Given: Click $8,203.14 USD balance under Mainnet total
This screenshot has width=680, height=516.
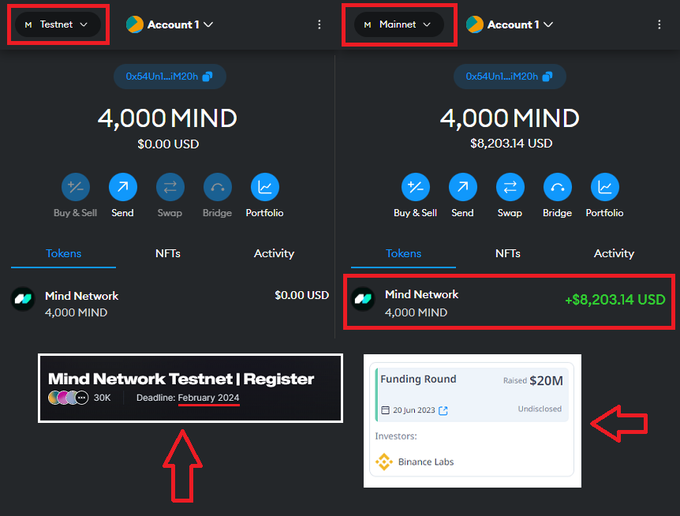Looking at the screenshot, I should 511,144.
